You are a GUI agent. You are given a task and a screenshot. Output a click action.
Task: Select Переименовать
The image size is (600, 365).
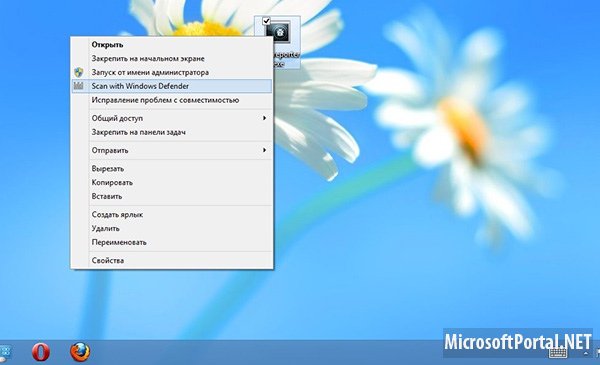click(x=172, y=242)
